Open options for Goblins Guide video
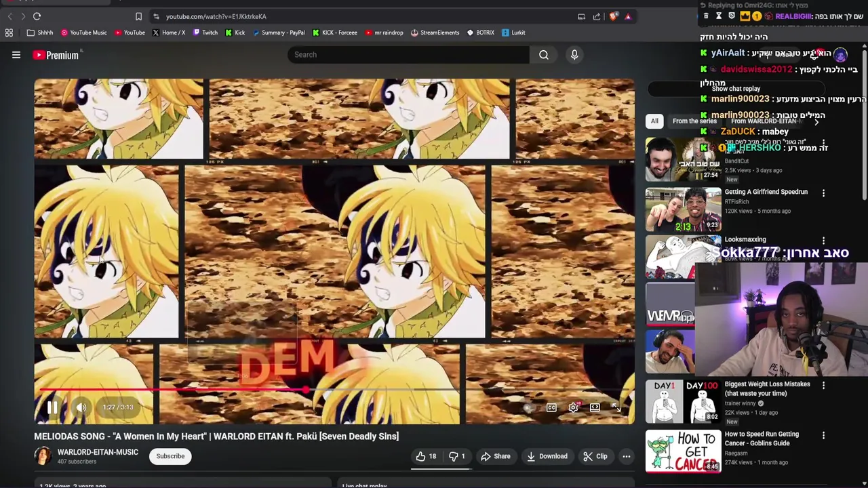 tap(823, 436)
